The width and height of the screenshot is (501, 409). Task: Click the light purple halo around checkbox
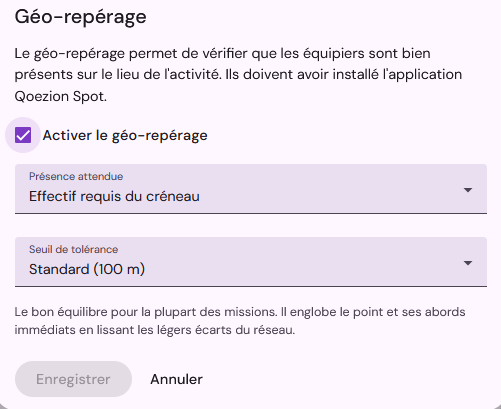pos(9,135)
